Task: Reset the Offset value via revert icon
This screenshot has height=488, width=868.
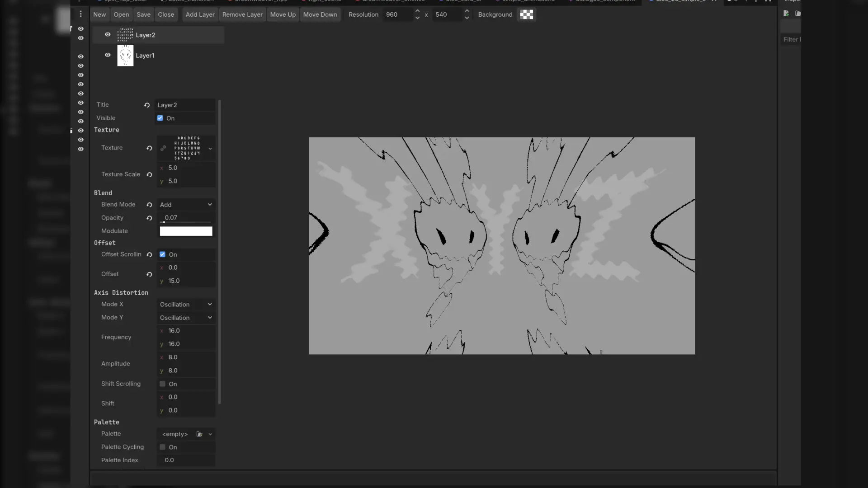Action: point(149,274)
